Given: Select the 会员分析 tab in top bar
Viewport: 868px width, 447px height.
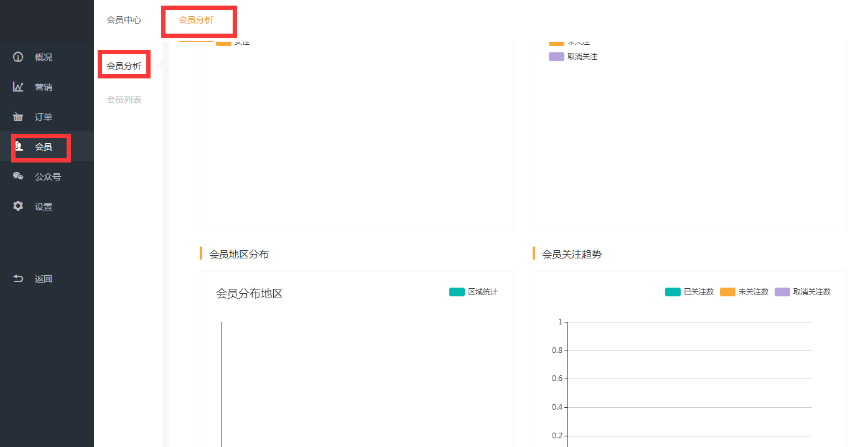Looking at the screenshot, I should 196,20.
